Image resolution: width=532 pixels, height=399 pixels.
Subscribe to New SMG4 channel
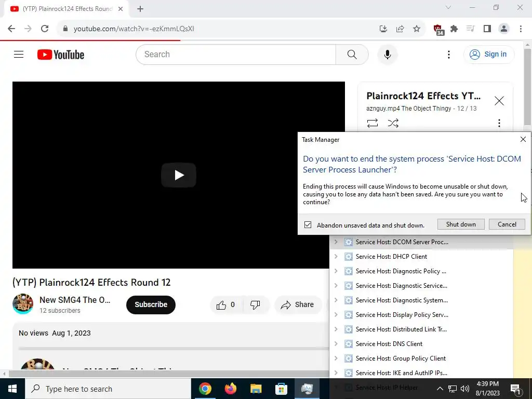(x=151, y=304)
